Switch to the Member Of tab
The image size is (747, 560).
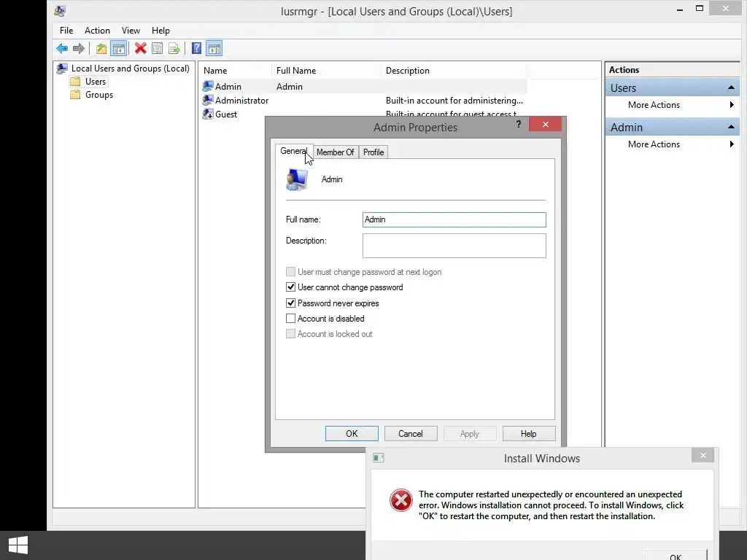coord(335,152)
